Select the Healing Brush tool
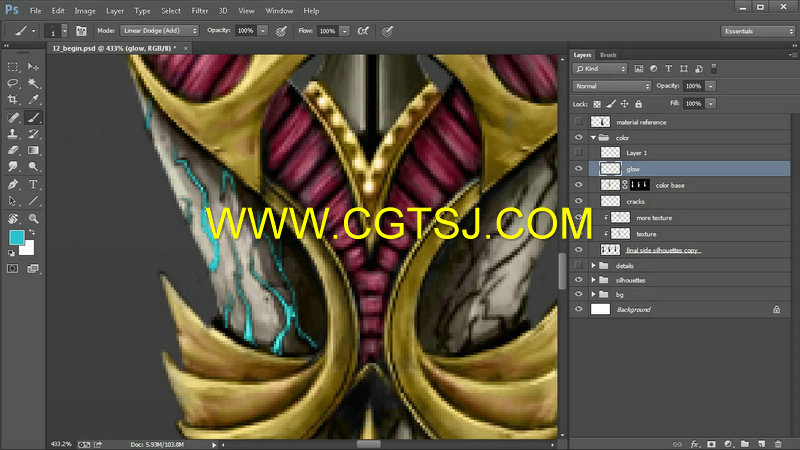 click(x=13, y=118)
